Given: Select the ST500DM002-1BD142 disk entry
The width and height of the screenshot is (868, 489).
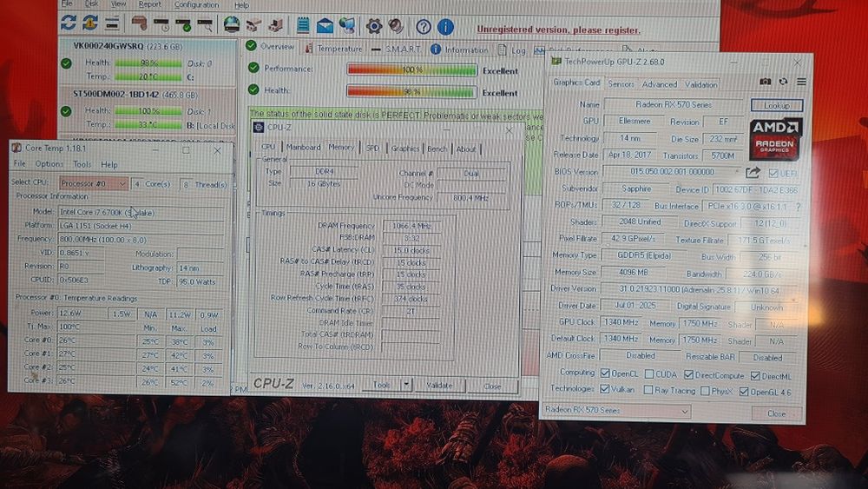Looking at the screenshot, I should point(148,109).
